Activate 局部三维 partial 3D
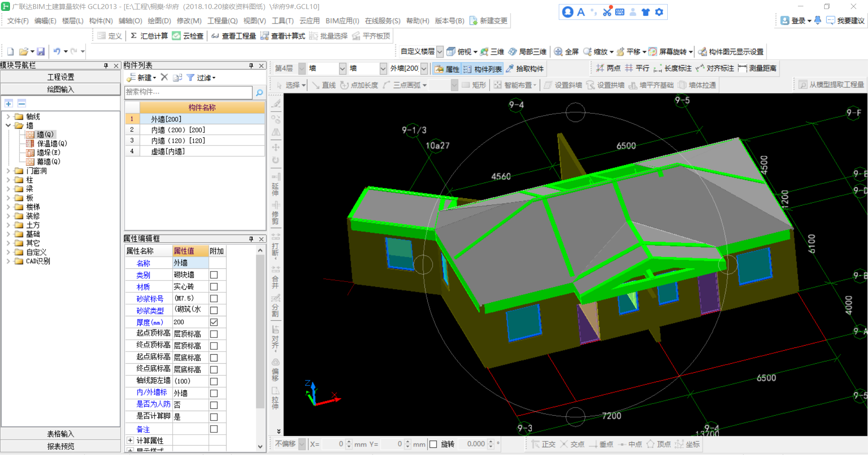Screen dimensions: 868x455 [528, 52]
